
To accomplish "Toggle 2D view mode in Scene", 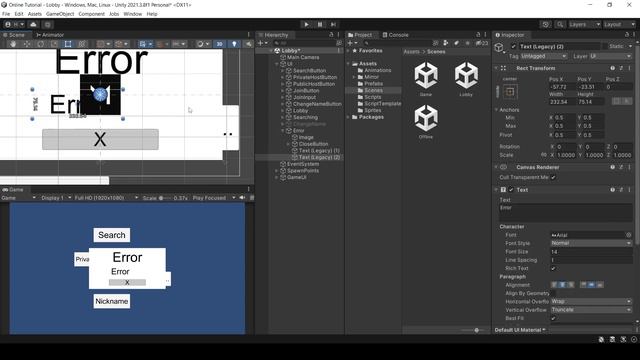I will 220,44.
